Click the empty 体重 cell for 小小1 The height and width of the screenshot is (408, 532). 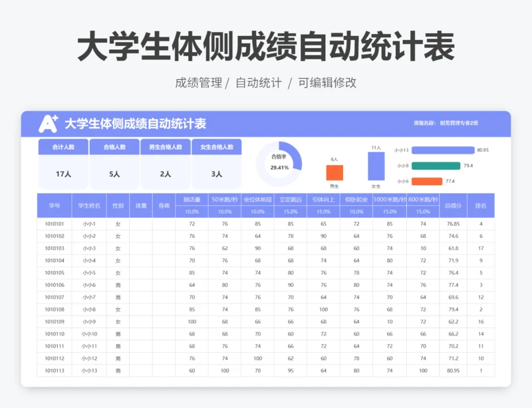tap(141, 224)
